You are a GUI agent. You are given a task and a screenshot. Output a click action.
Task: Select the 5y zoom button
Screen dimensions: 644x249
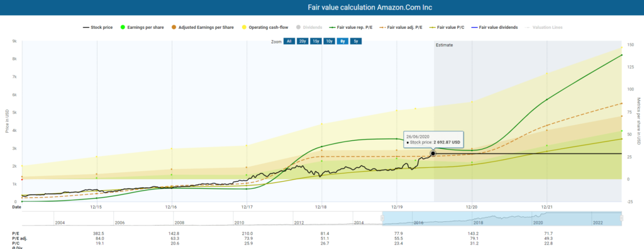coord(356,41)
